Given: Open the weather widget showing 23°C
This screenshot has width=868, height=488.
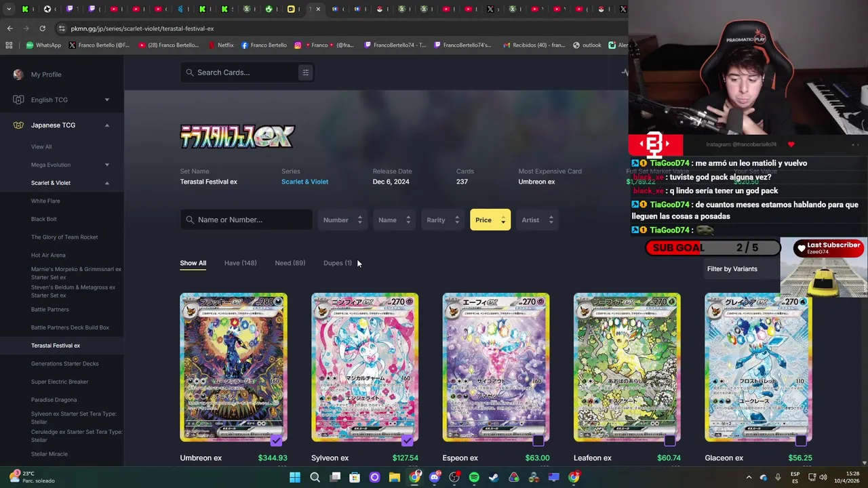Looking at the screenshot, I should (x=31, y=477).
